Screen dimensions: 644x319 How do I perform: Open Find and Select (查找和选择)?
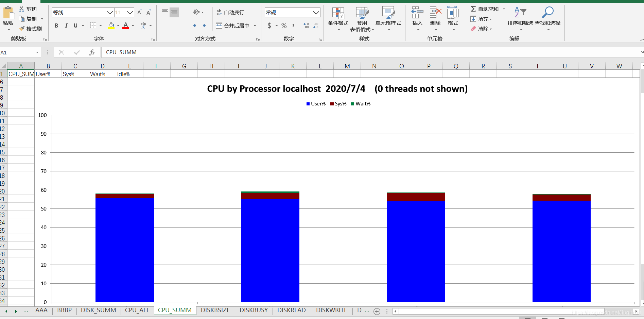click(548, 19)
